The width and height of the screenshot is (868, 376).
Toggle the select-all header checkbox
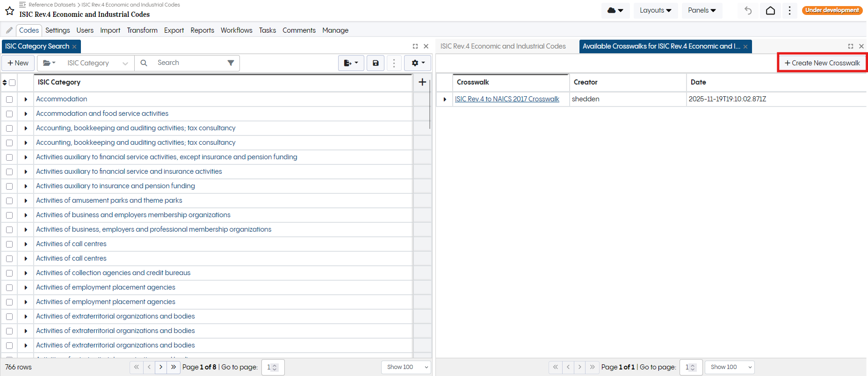coord(13,83)
